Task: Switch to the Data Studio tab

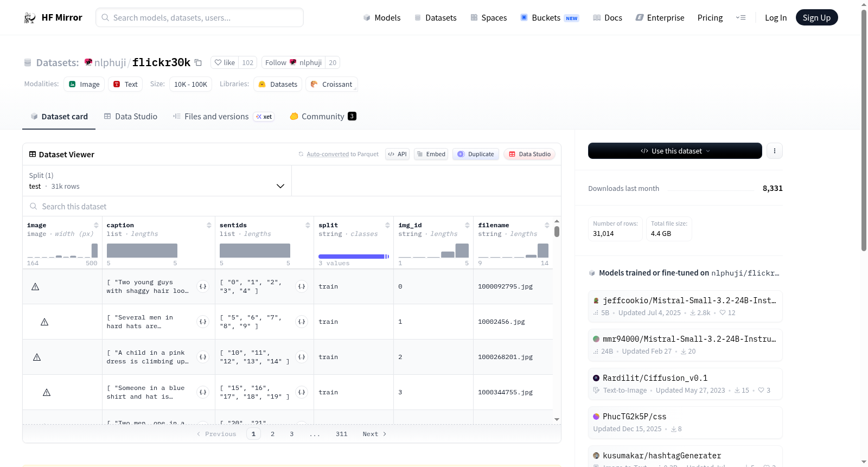Action: [x=131, y=117]
